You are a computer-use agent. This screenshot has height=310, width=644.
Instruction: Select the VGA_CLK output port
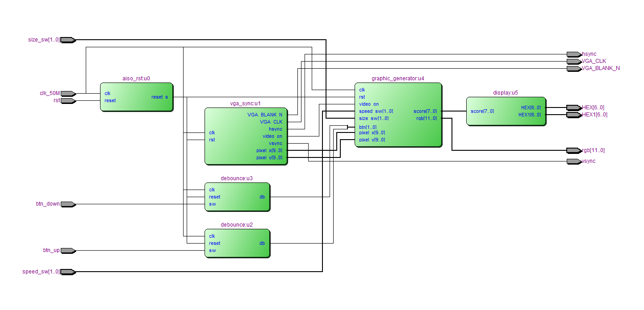pyautogui.click(x=573, y=61)
